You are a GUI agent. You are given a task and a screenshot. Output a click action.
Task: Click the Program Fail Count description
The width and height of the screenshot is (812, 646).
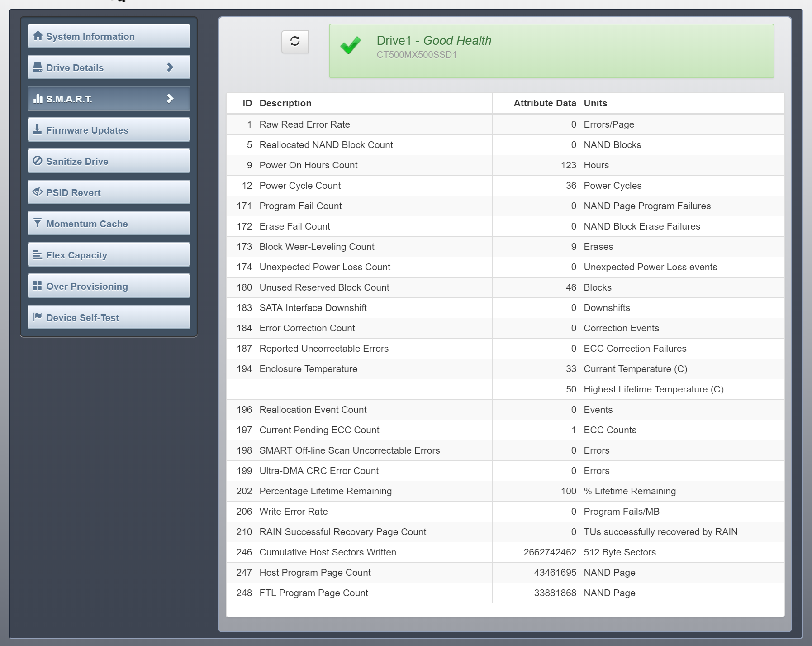300,206
